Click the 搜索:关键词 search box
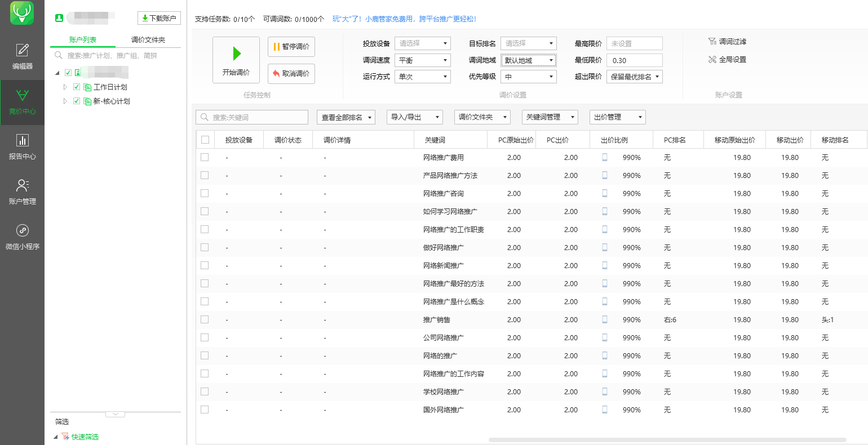868x445 pixels. [x=252, y=117]
